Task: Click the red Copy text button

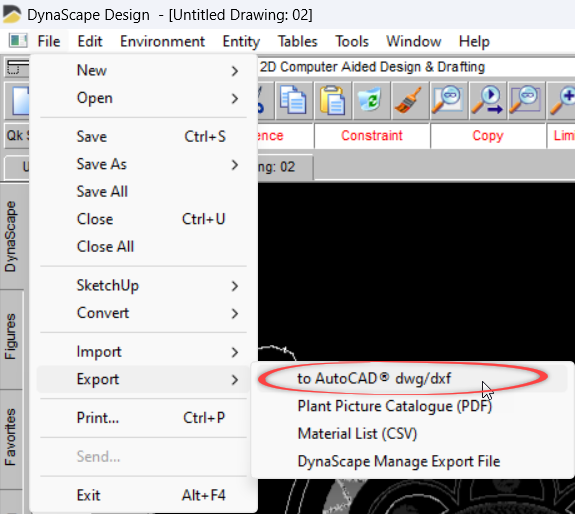Action: [488, 136]
